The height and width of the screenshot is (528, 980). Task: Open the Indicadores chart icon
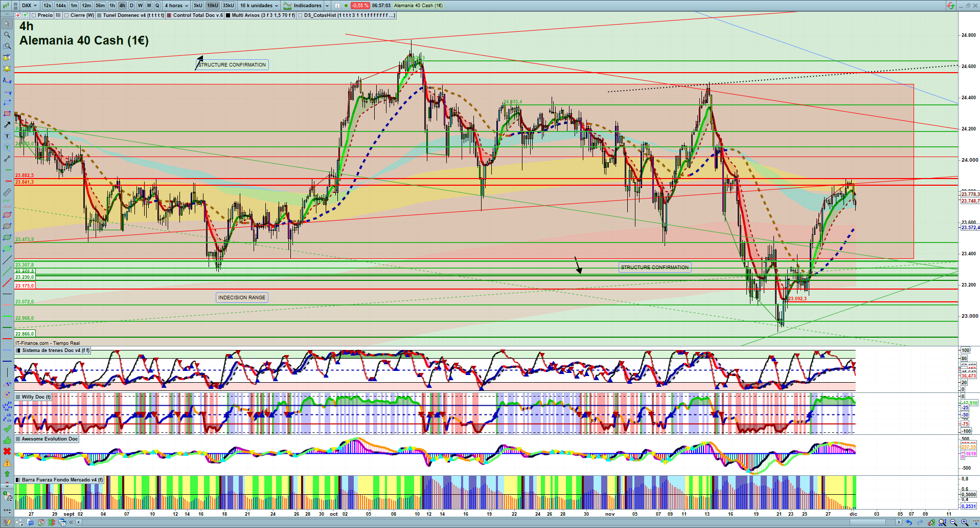click(x=287, y=6)
